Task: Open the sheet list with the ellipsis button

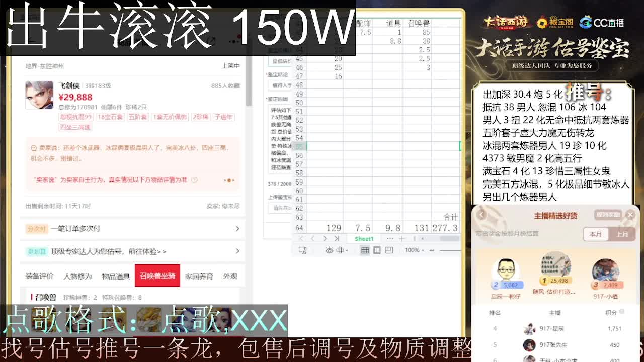Action: (x=390, y=239)
